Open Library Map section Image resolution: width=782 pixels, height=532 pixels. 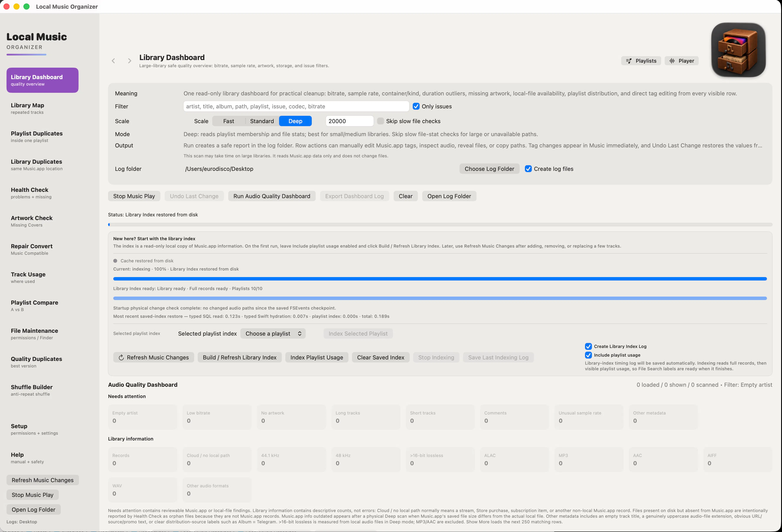42,108
